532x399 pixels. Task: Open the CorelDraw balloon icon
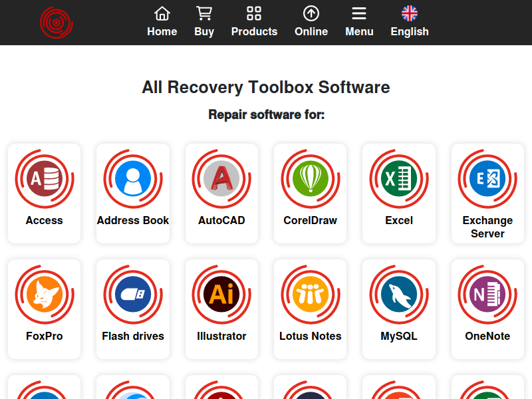pos(311,179)
